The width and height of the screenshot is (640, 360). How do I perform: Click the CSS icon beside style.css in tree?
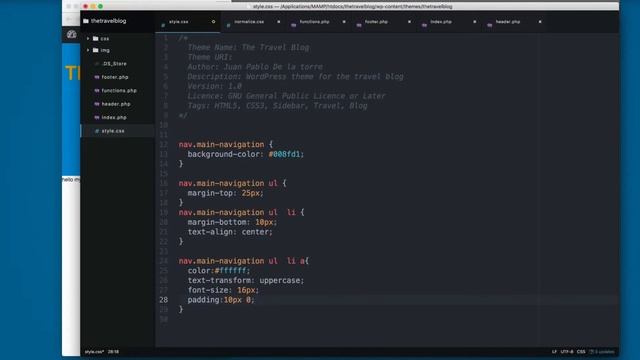(x=97, y=131)
